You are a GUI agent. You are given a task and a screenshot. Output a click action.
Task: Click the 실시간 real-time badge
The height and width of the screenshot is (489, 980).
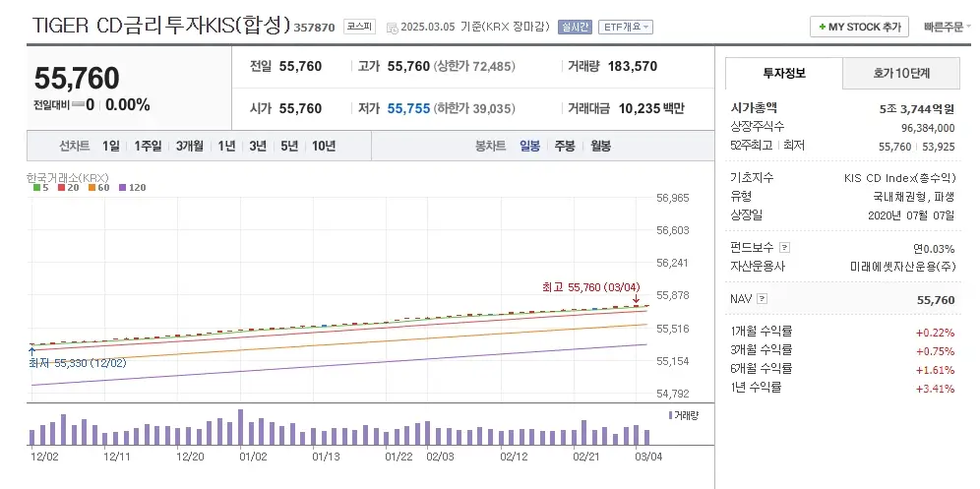click(x=575, y=28)
